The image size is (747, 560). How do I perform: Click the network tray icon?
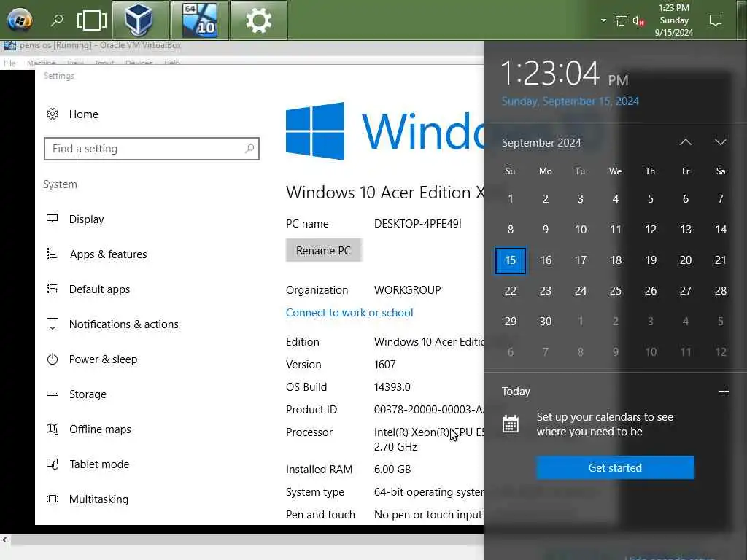[x=622, y=20]
